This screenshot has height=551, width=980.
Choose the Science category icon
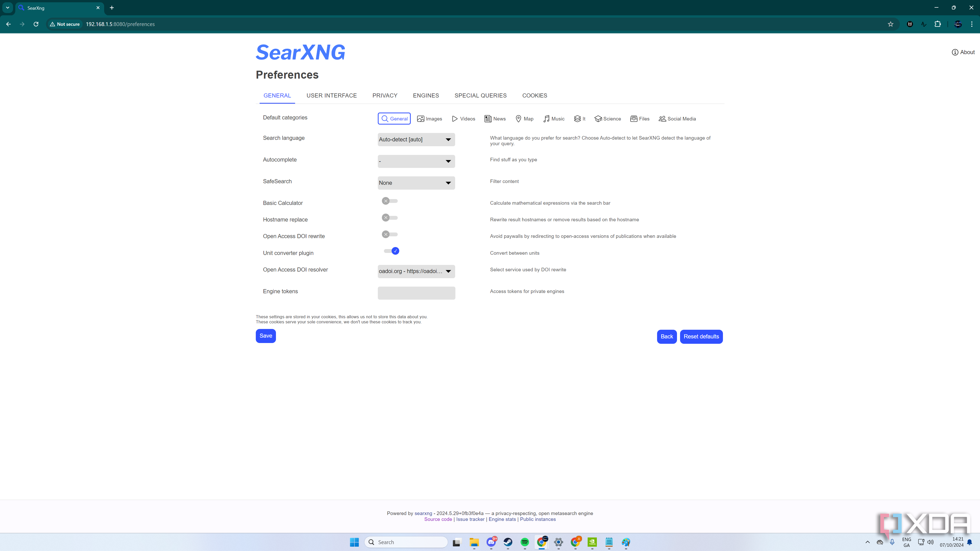pyautogui.click(x=598, y=119)
